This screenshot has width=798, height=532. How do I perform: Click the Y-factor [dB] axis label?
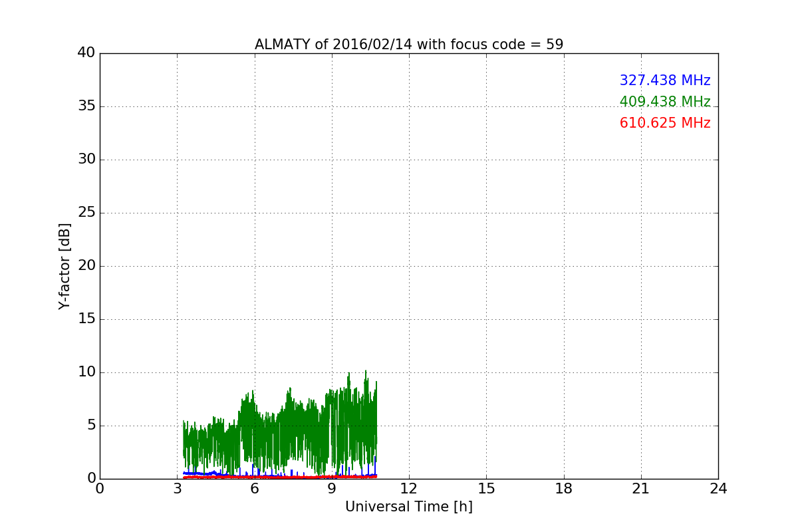tap(65, 266)
